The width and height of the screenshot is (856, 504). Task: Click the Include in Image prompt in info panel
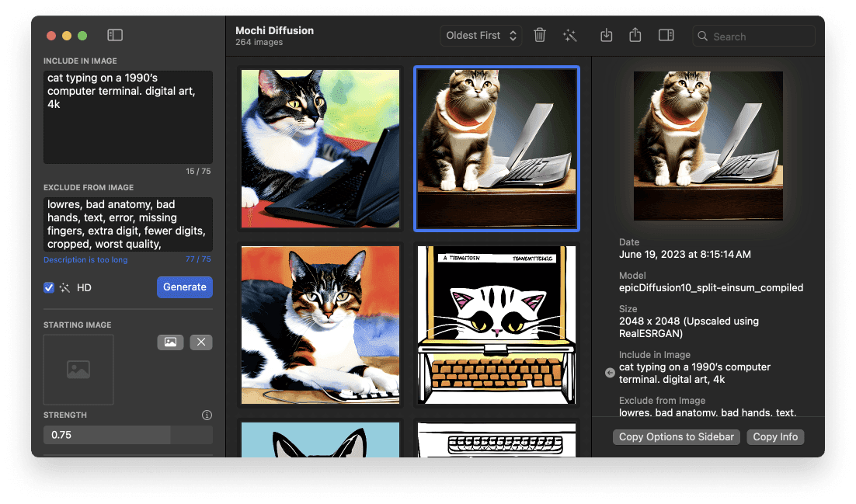click(694, 373)
